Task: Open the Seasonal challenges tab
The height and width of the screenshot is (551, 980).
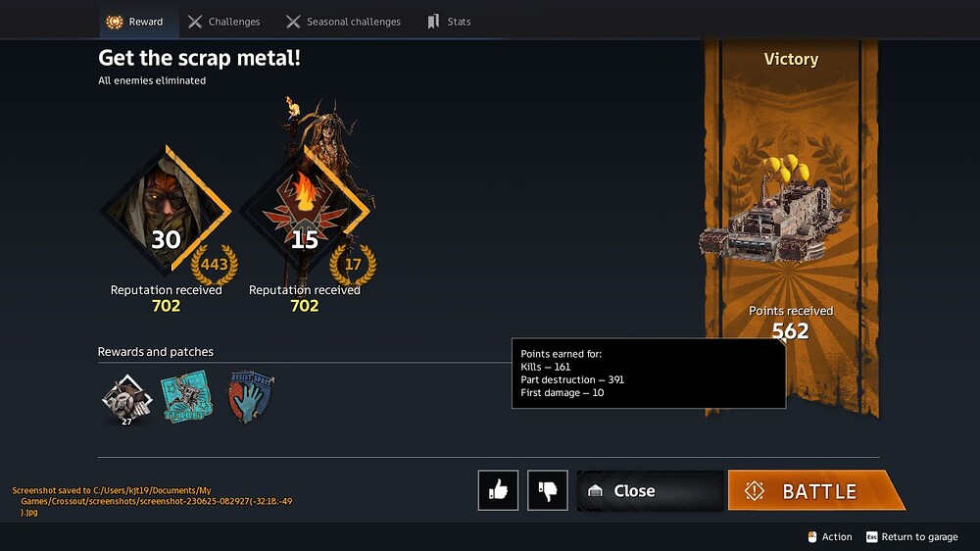Action: tap(343, 22)
